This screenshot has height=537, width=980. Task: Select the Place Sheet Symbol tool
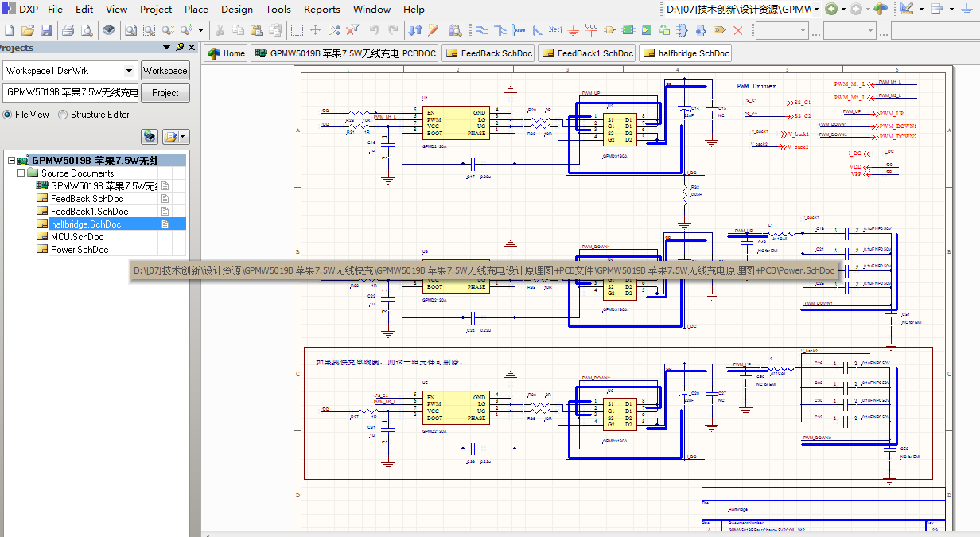[628, 30]
